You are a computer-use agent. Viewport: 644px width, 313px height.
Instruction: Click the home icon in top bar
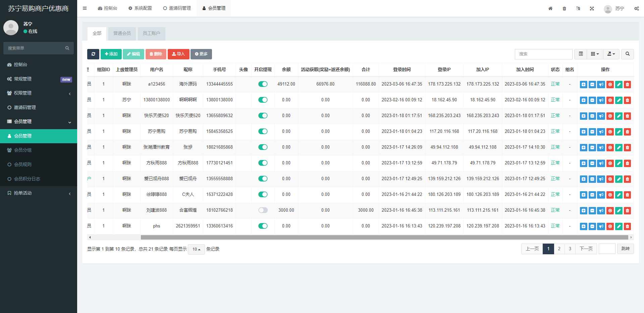pos(550,9)
